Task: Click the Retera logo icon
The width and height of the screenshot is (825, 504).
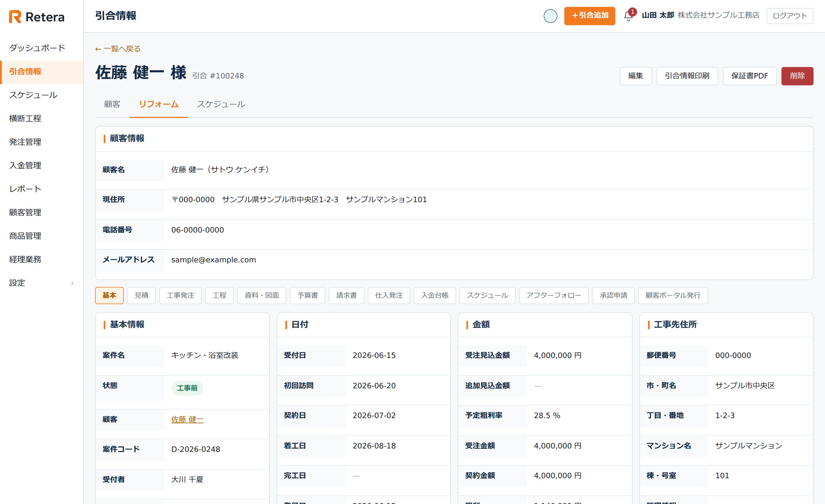Action: click(15, 16)
